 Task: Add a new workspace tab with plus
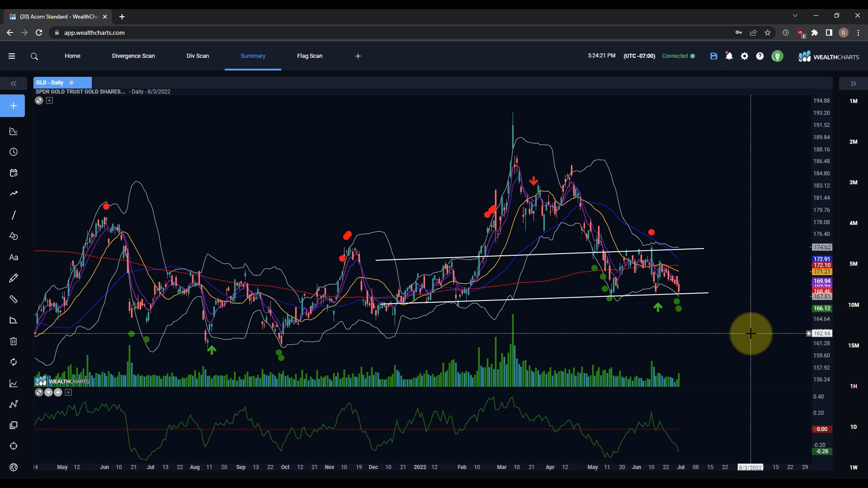tap(358, 56)
